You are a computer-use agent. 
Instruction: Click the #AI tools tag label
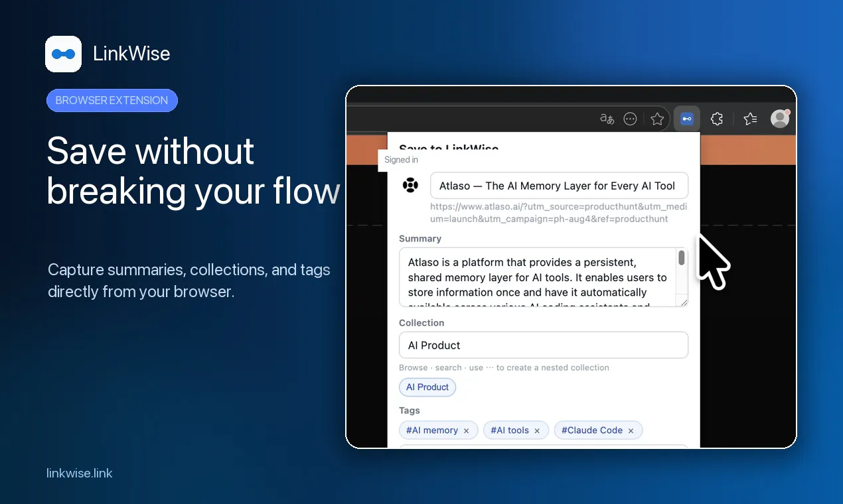(x=510, y=430)
